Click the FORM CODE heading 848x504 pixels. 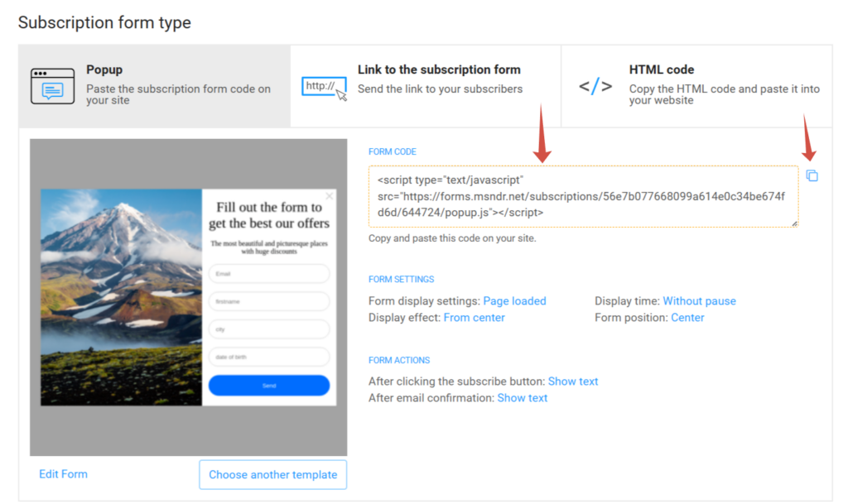(392, 151)
